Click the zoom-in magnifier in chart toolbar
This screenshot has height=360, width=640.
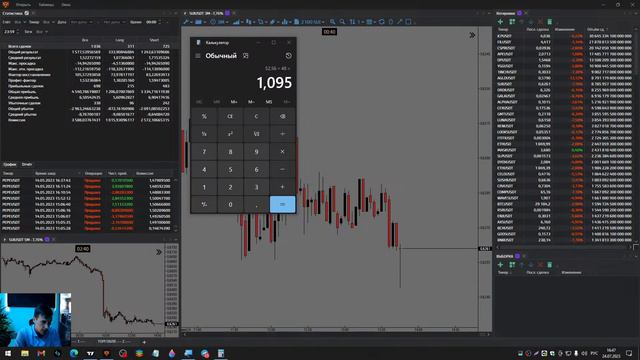[333, 22]
